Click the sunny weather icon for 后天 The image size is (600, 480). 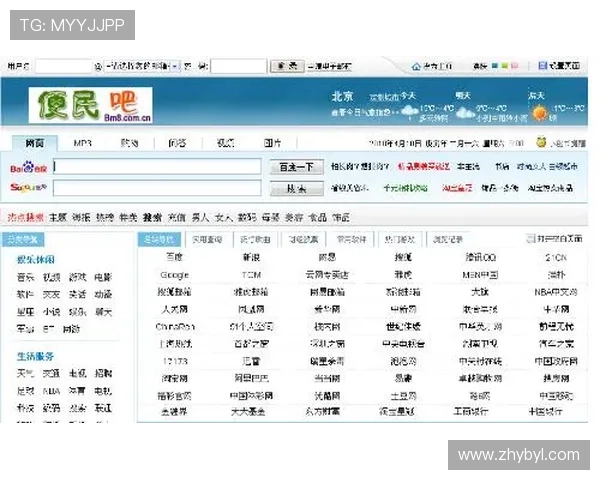pyautogui.click(x=540, y=114)
